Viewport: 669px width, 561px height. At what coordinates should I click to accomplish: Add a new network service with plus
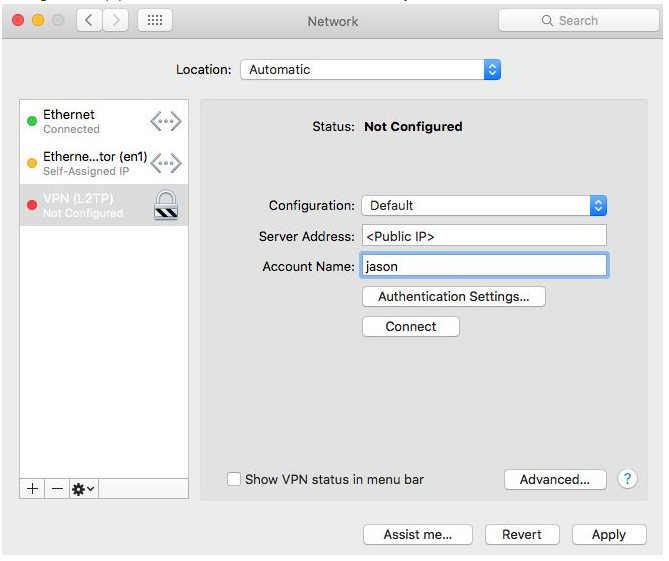(x=32, y=488)
